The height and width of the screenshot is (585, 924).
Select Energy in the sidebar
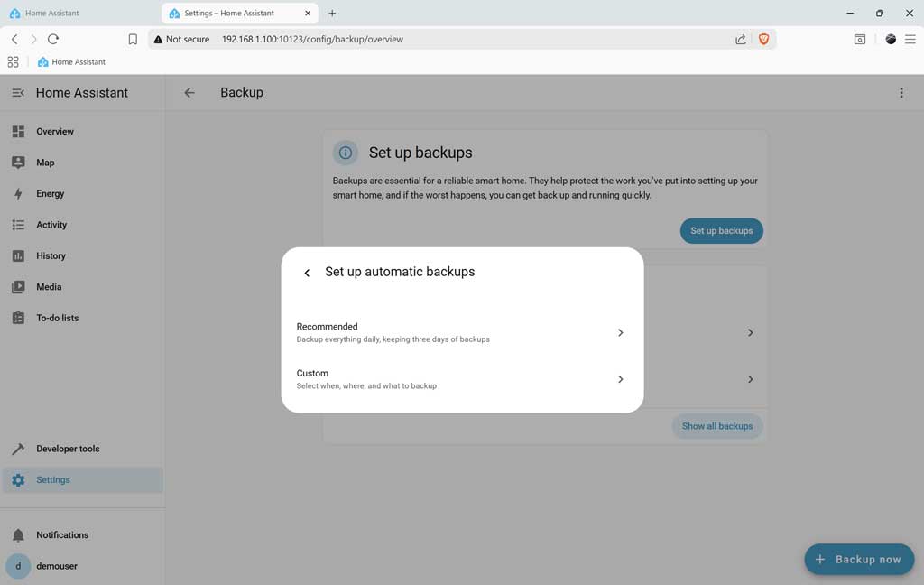82,193
